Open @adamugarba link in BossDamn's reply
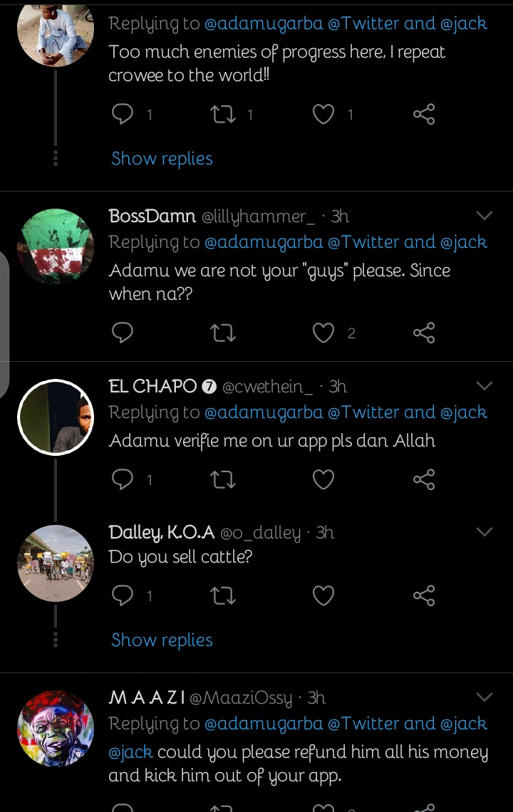This screenshot has height=812, width=513. [x=264, y=242]
